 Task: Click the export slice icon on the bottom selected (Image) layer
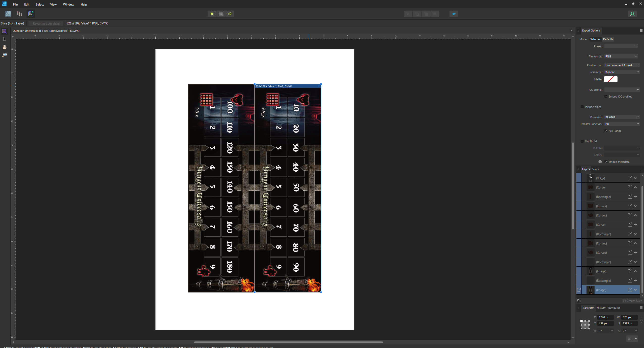630,290
